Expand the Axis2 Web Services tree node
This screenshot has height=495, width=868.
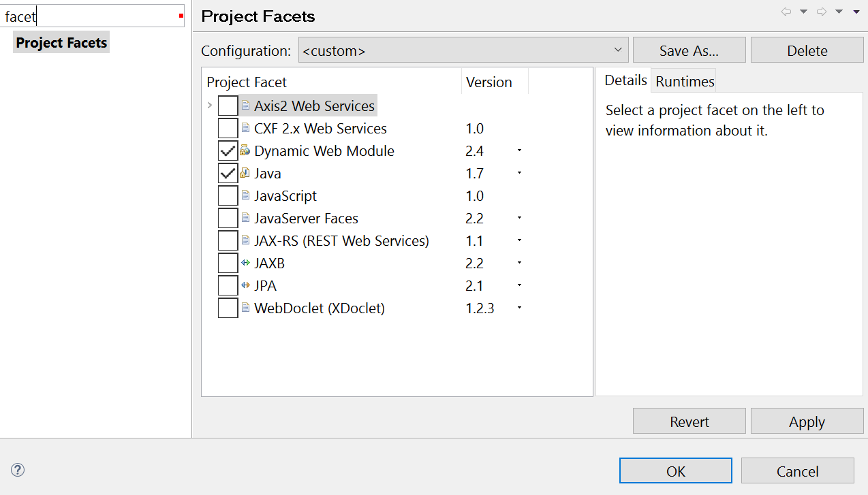click(x=210, y=106)
